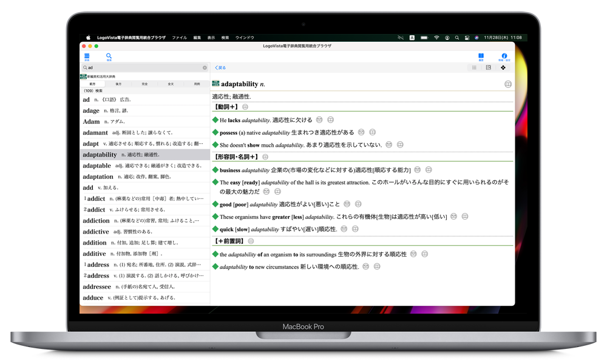Click grid icon after "He lacks adaptability"
607x364 pixels.
point(331,120)
